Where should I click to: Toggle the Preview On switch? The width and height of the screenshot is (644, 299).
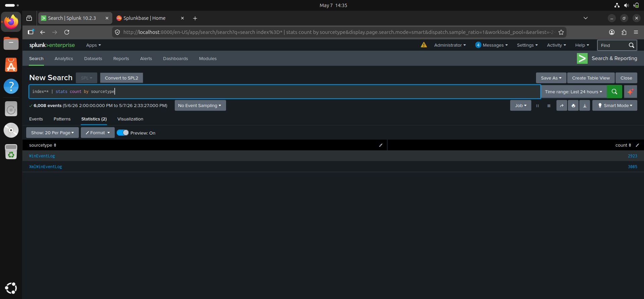(123, 133)
